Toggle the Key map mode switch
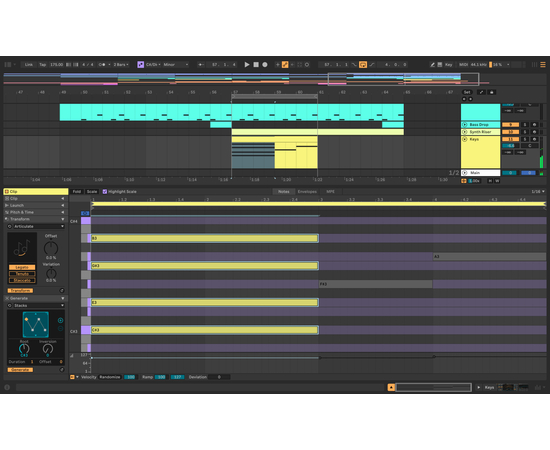Screen dimensions: 550x450 [449, 65]
